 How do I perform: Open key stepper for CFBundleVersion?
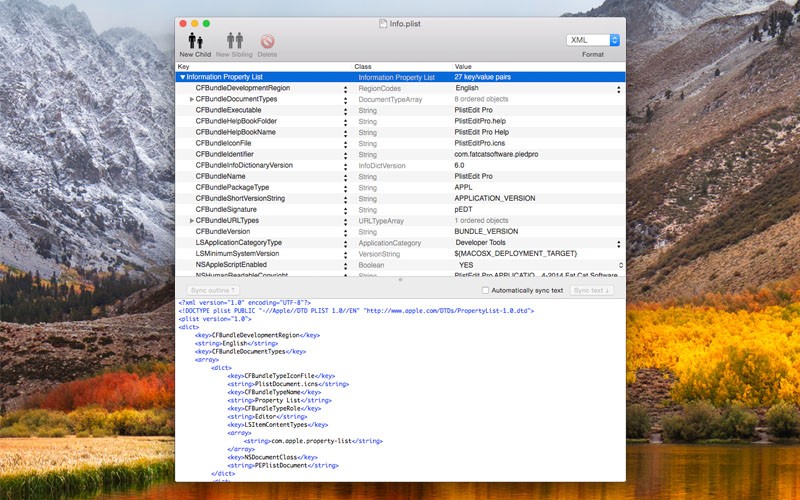[345, 232]
